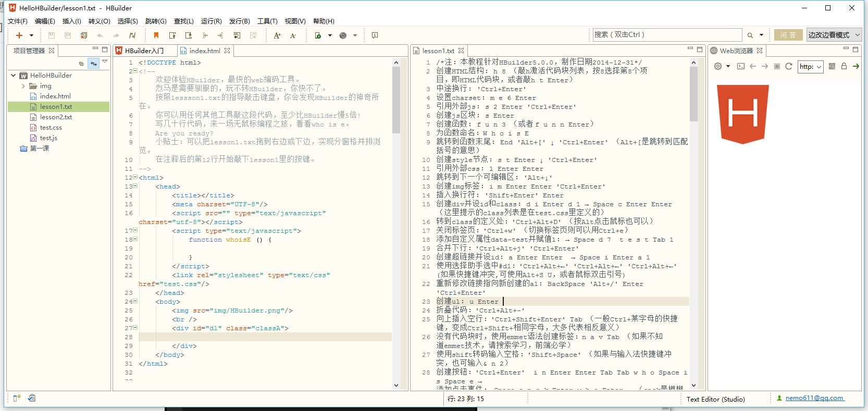This screenshot has width=868, height=411.
Task: Click the green go arrow in Web browser
Action: (x=855, y=66)
